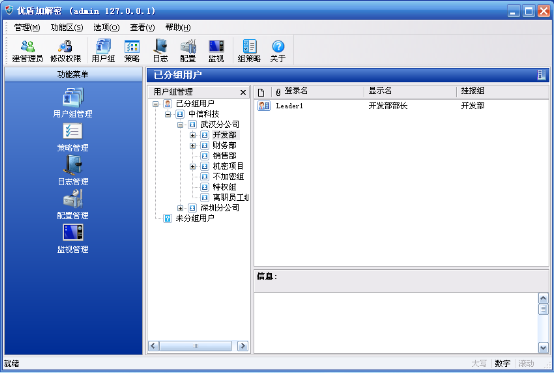Open the 帮助(H) menu
Image resolution: width=555 pixels, height=374 pixels.
point(178,27)
